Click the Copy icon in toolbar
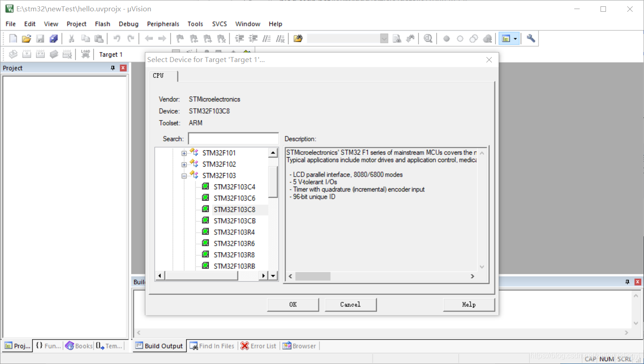The width and height of the screenshot is (644, 364). coord(85,38)
